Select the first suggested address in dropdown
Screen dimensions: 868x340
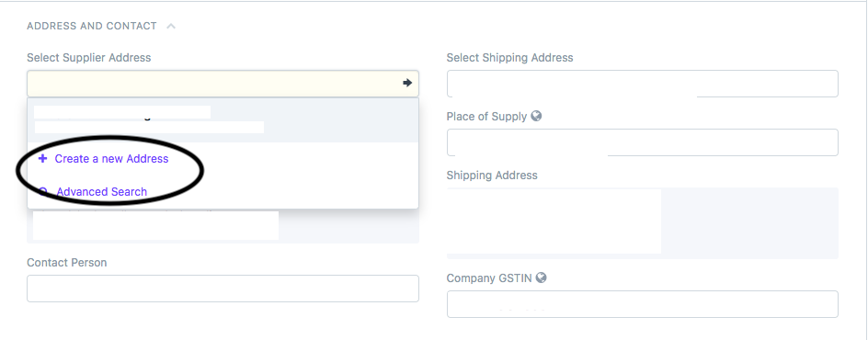[223, 120]
